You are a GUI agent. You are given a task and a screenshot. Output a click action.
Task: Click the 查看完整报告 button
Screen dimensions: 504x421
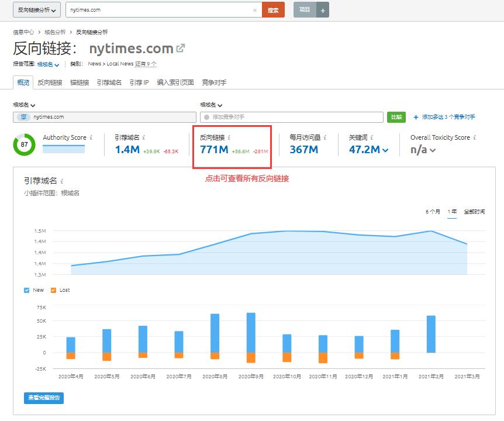tap(44, 398)
